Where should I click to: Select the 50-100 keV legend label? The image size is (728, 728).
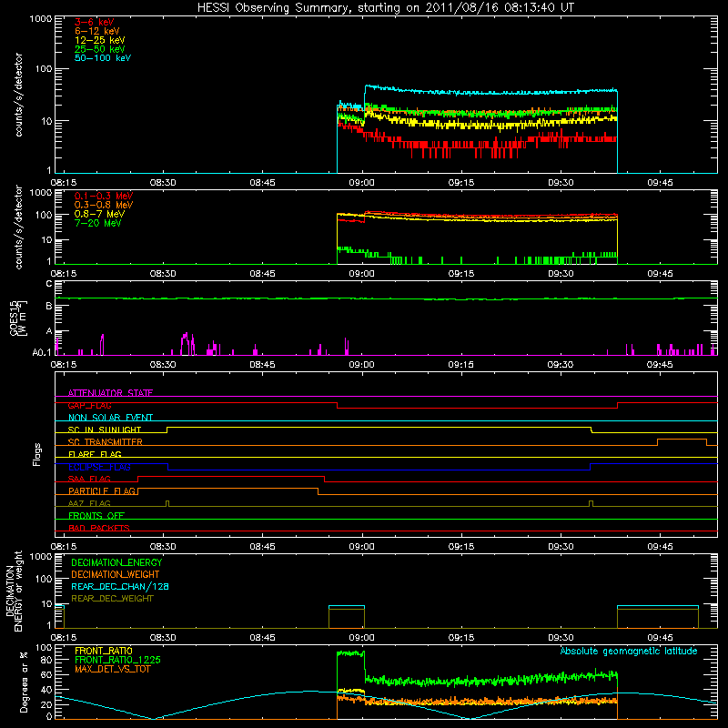[x=103, y=58]
